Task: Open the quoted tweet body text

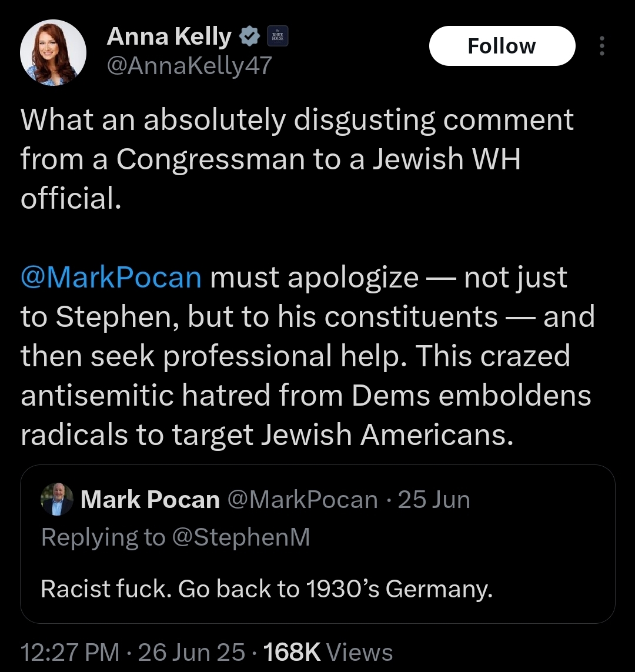Action: [x=267, y=589]
